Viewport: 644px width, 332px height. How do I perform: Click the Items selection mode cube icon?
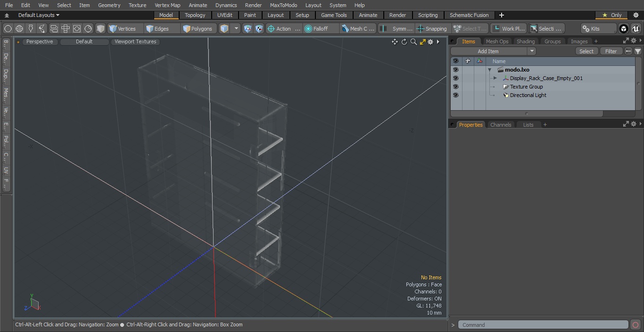coord(224,29)
